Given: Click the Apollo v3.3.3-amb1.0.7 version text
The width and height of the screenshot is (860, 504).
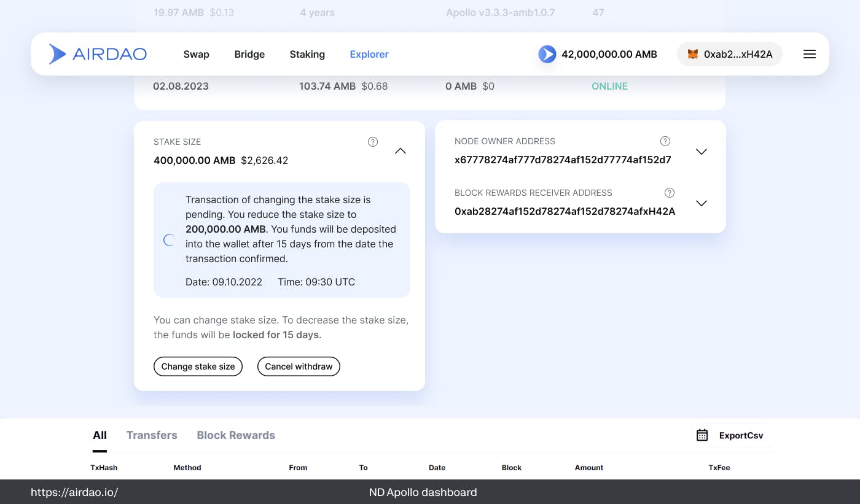Looking at the screenshot, I should 501,12.
